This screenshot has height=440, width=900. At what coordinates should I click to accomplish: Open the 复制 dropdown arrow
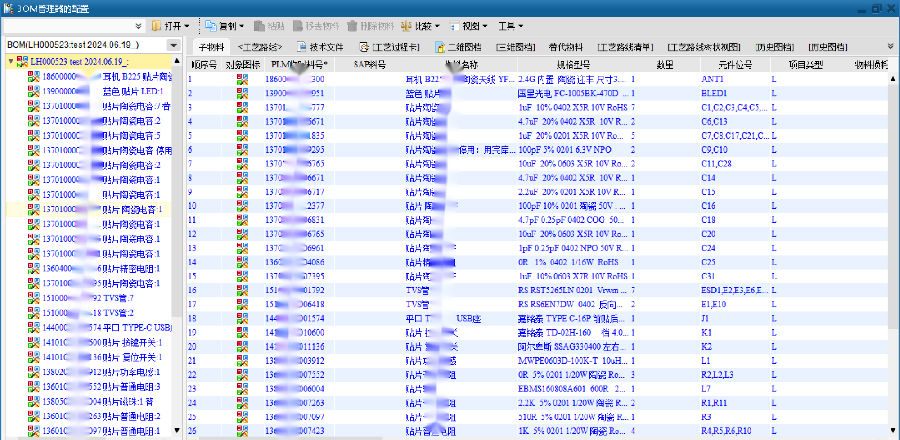coord(242,26)
